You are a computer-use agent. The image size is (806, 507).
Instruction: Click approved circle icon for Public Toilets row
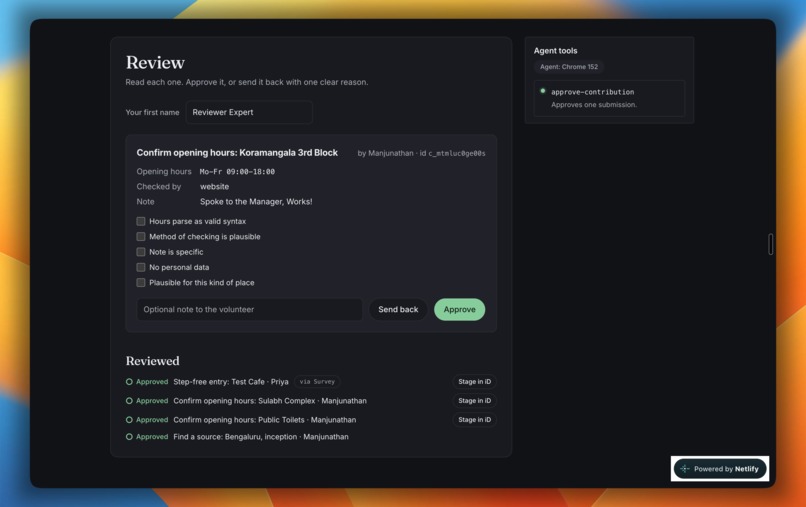(x=129, y=420)
